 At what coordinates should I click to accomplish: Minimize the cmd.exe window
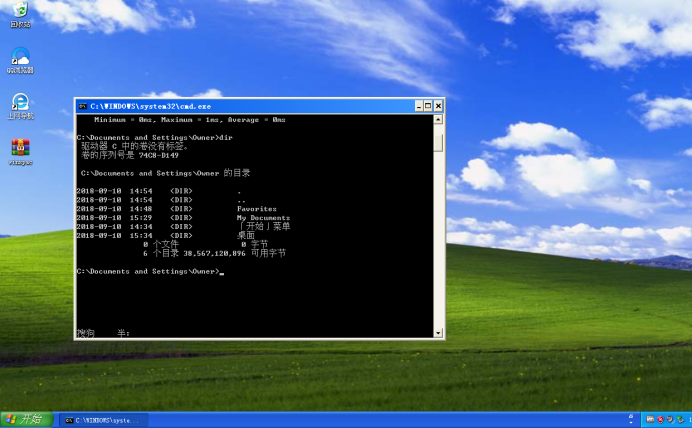point(419,106)
